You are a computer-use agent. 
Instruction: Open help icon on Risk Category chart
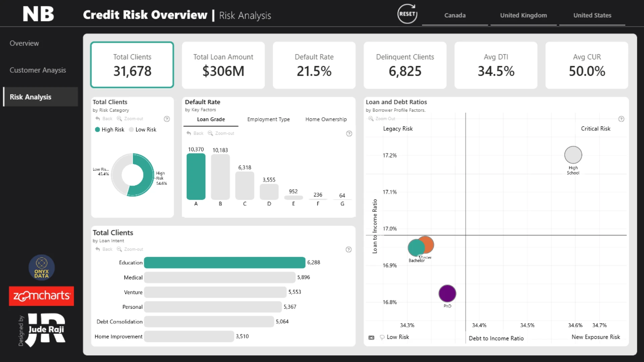[x=167, y=119]
